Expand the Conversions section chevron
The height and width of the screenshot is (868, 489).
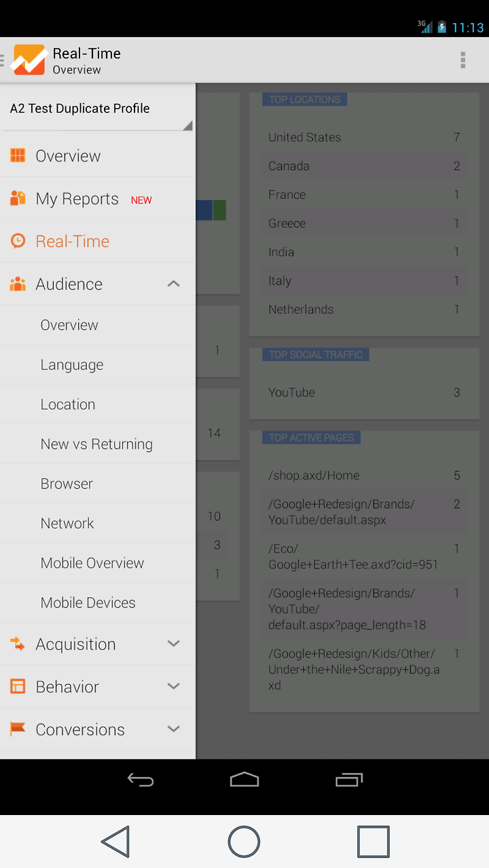(x=174, y=729)
